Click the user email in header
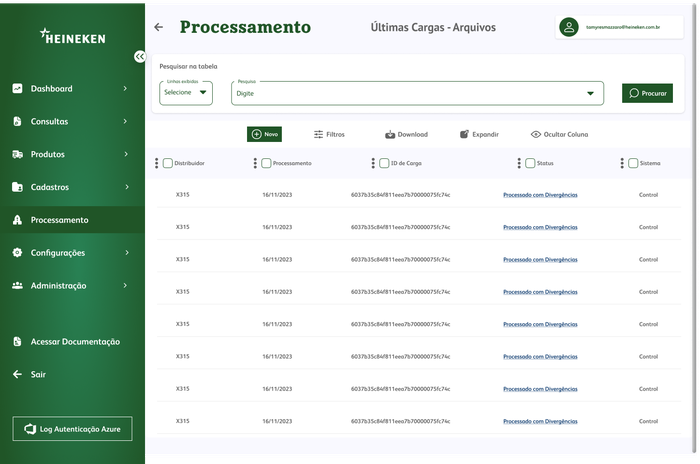Screen dimensions: 700x464 click(x=623, y=27)
